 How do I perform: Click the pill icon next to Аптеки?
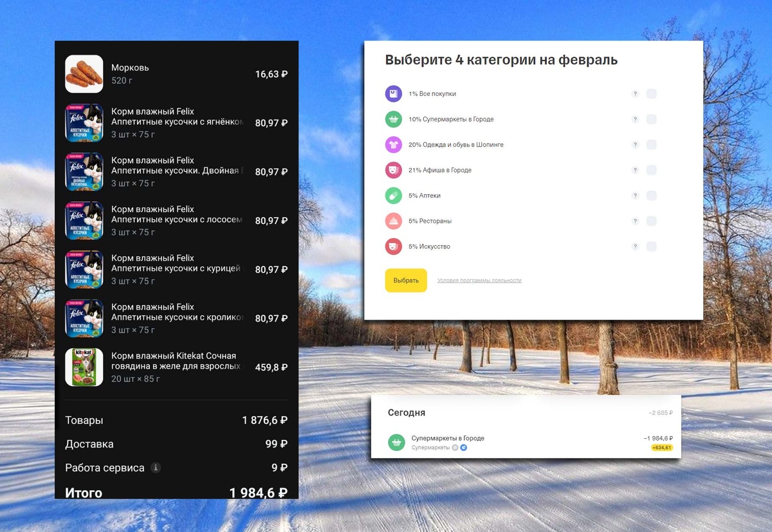pyautogui.click(x=393, y=195)
